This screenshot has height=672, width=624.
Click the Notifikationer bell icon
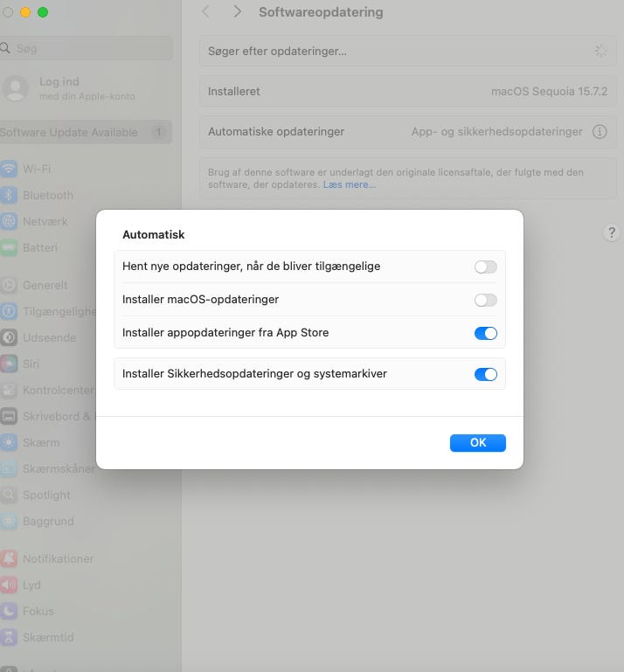[x=9, y=558]
